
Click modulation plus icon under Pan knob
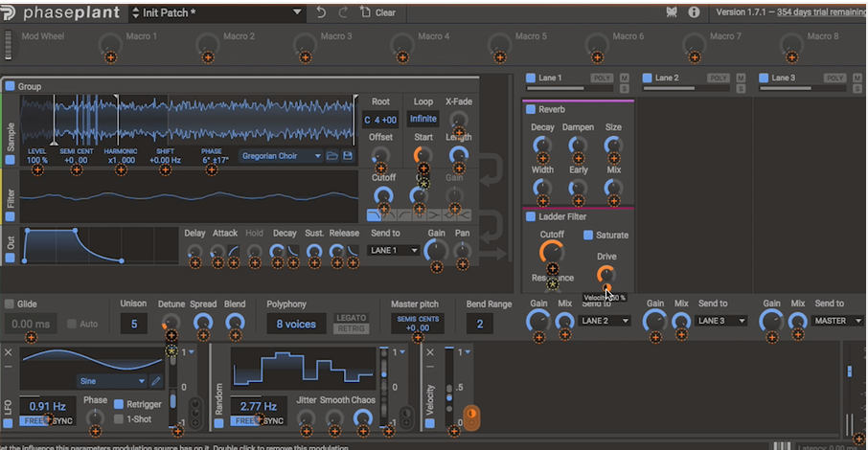click(462, 264)
